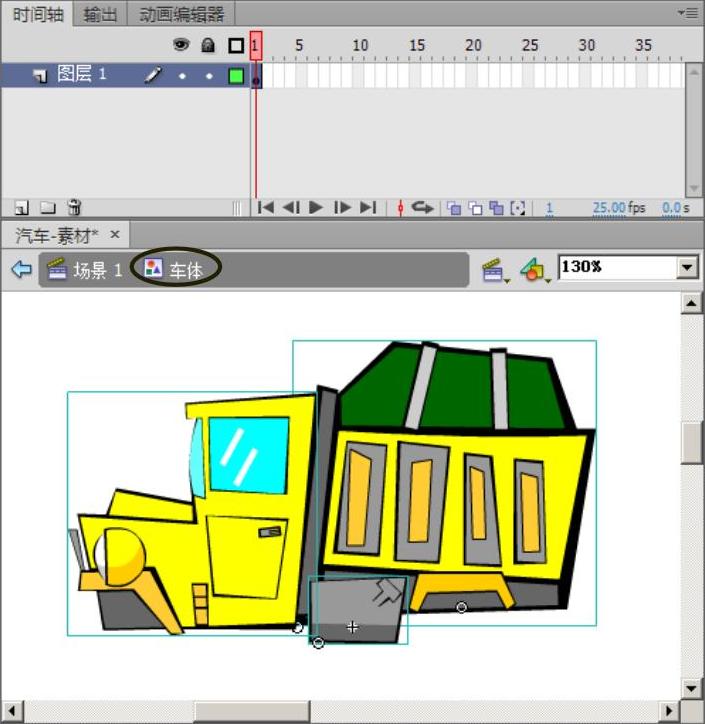Toggle visibility dot for 图层 1
Image resolution: width=705 pixels, height=724 pixels.
[x=182, y=76]
